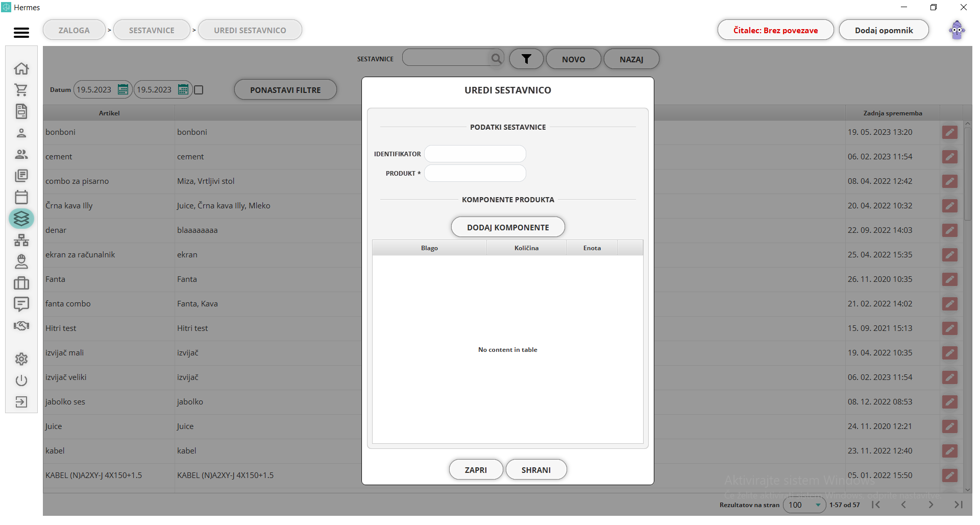Screen dimensions: 980x525
Task: Open the shopping cart sidebar icon
Action: [21, 90]
